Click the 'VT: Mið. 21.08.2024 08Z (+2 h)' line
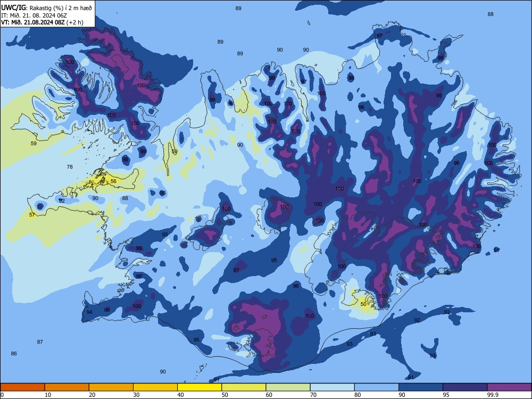This screenshot has height=399, width=532. click(42, 22)
